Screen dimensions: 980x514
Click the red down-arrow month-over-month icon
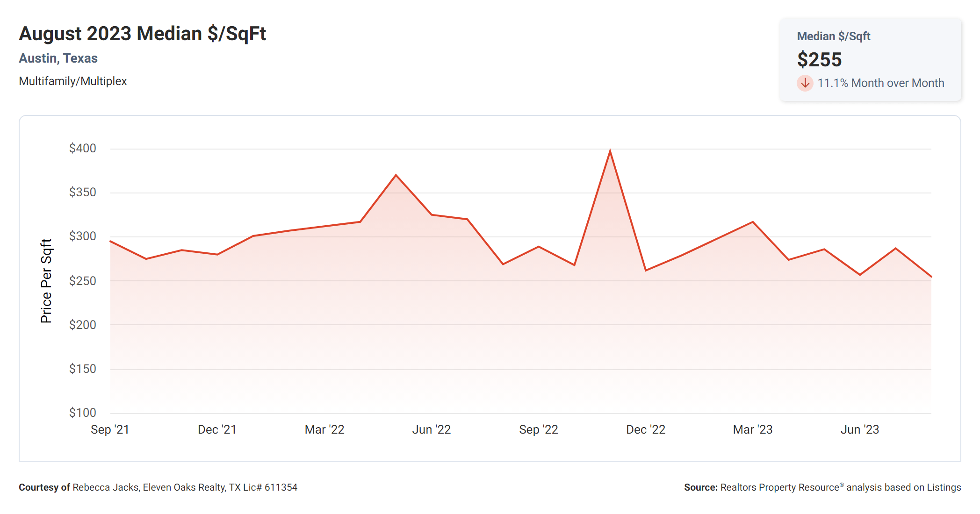[805, 83]
